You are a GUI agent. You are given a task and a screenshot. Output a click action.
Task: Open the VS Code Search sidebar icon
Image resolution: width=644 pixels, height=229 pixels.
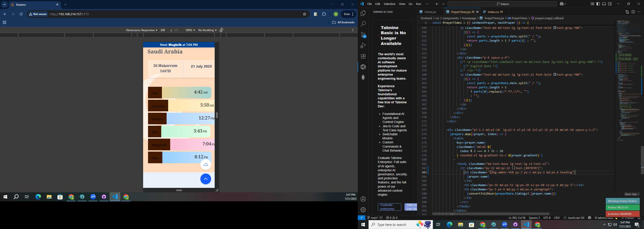(x=363, y=24)
